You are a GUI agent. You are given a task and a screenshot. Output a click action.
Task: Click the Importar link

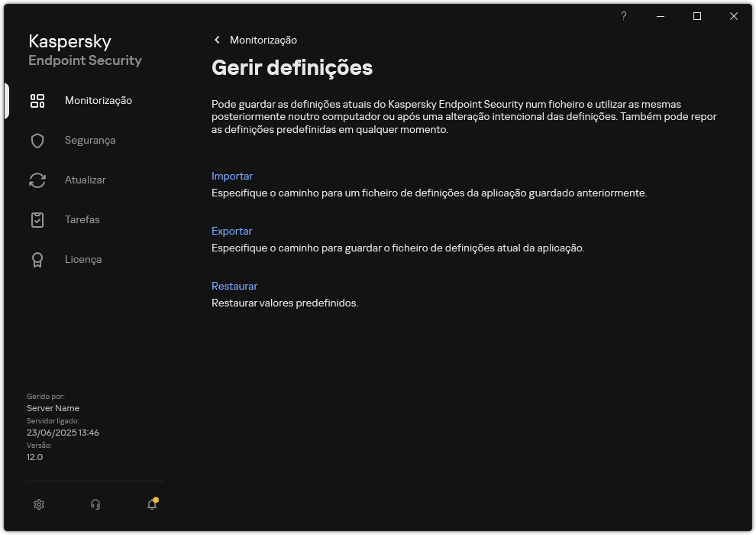point(232,176)
